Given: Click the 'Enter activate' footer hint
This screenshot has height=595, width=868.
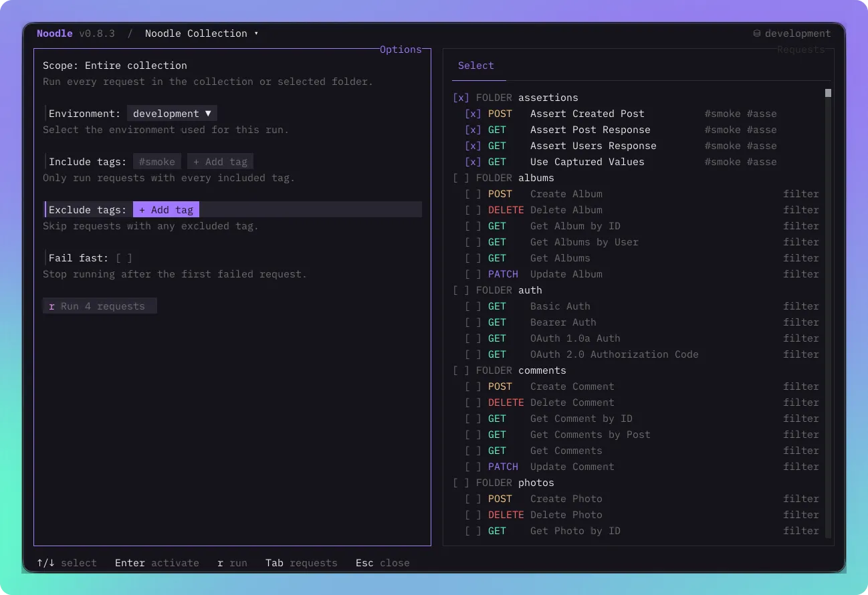Looking at the screenshot, I should [157, 563].
